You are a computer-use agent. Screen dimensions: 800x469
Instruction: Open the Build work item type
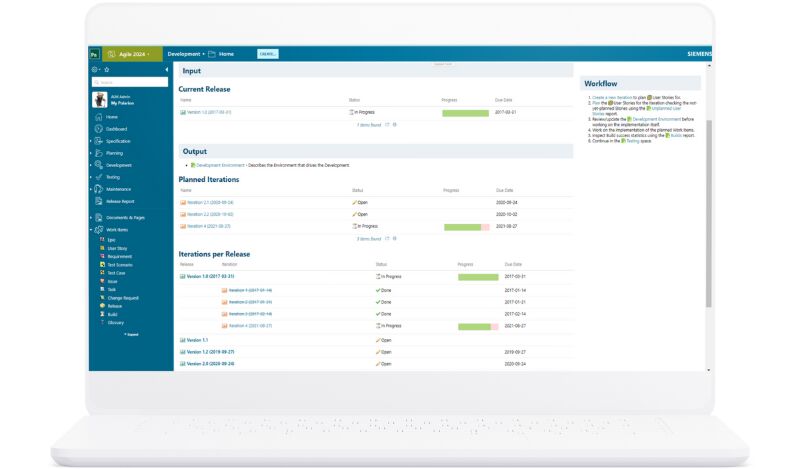pyautogui.click(x=112, y=314)
